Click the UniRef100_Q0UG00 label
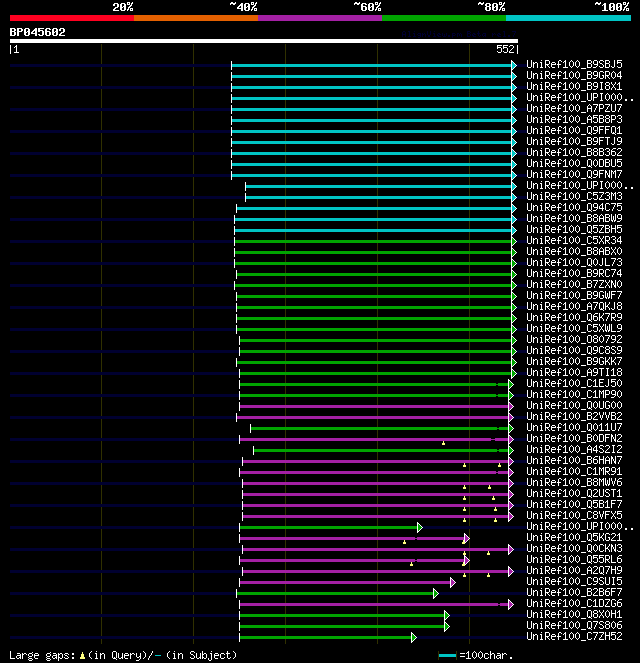640x663 pixels. (574, 405)
